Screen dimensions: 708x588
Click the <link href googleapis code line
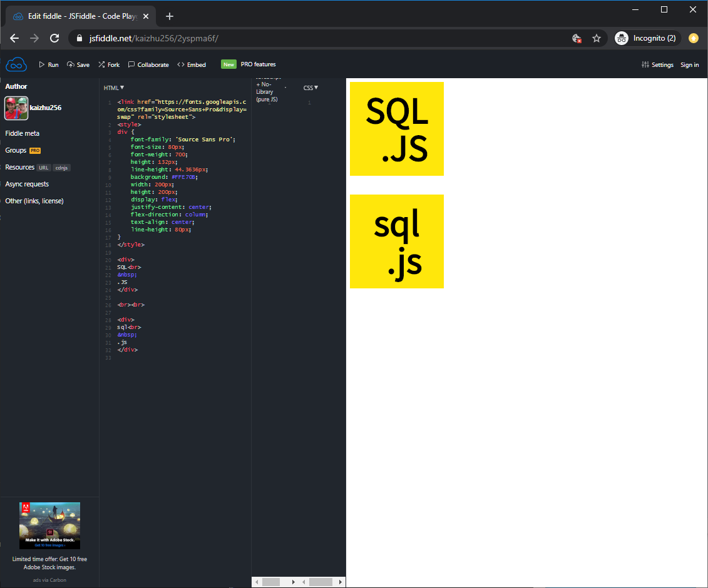tap(182, 109)
